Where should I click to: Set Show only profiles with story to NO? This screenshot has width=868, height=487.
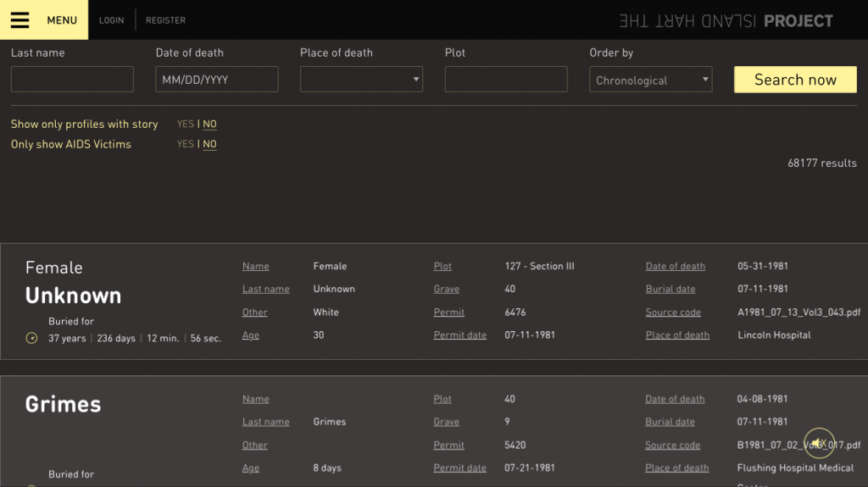209,125
